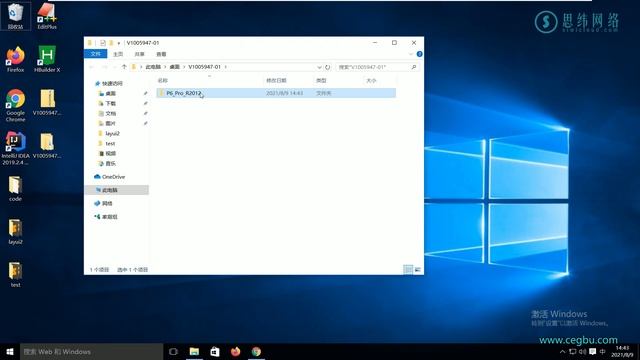Open Firefox from the taskbar
This screenshot has width=640, height=360.
[236, 351]
